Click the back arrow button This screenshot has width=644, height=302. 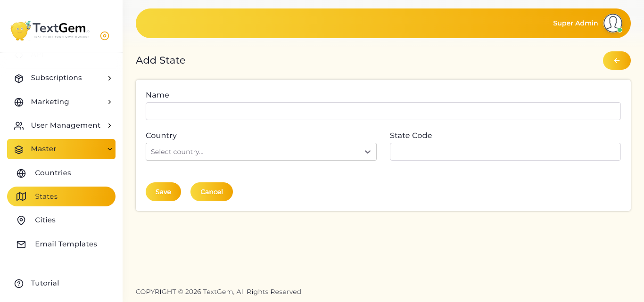coord(617,60)
